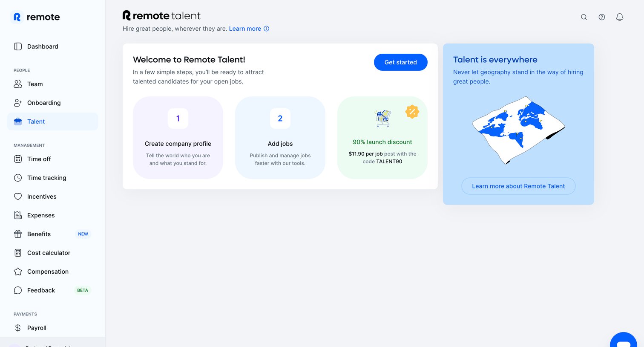Click the TALENT90 promo code text
The height and width of the screenshot is (347, 644).
point(389,162)
